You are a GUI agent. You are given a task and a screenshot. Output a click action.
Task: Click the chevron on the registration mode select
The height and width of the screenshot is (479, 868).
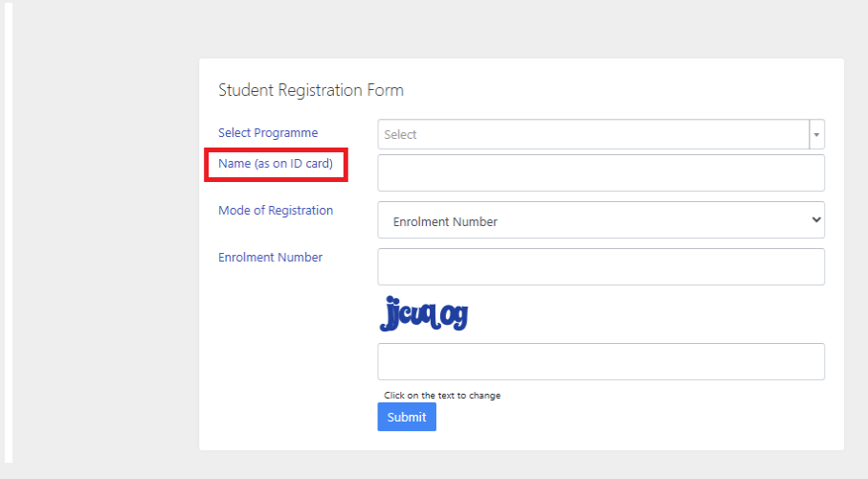[815, 219]
